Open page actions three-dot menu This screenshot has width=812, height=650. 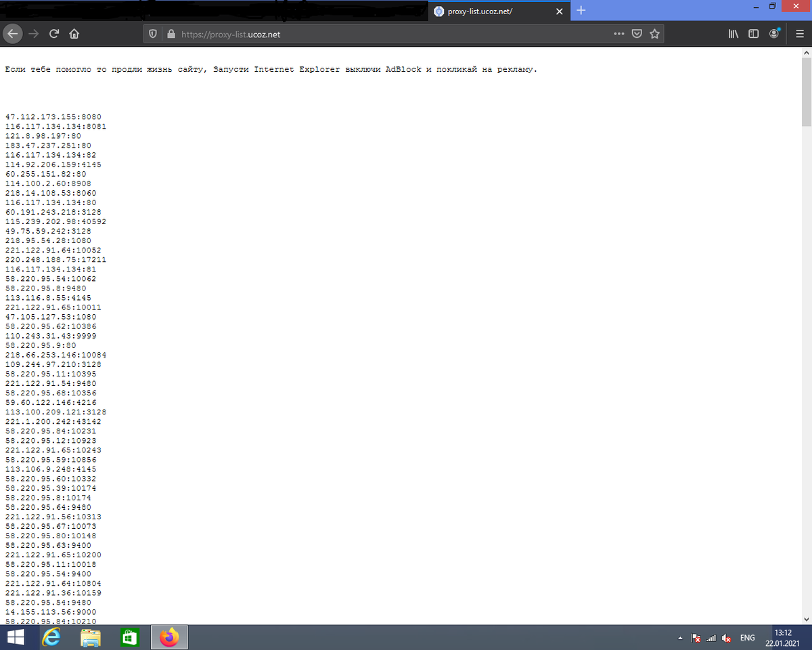619,34
